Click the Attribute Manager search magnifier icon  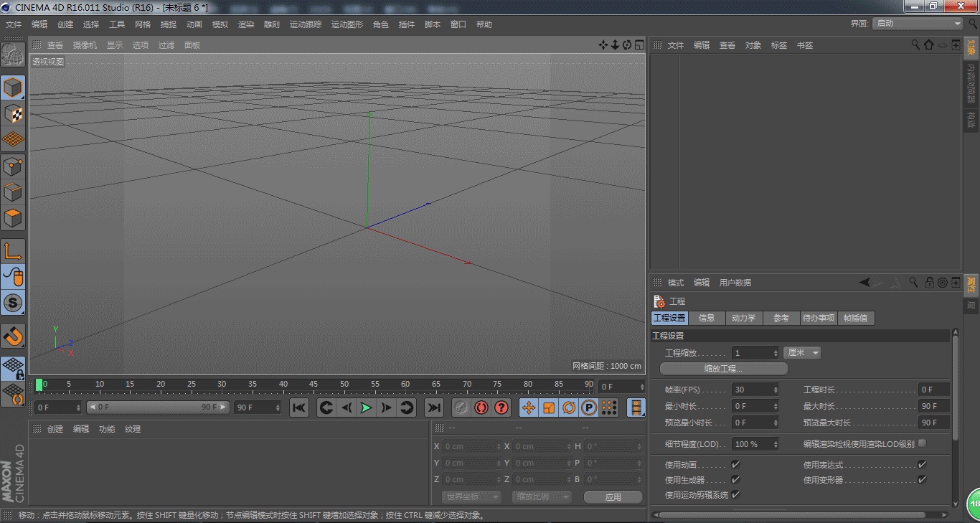913,283
